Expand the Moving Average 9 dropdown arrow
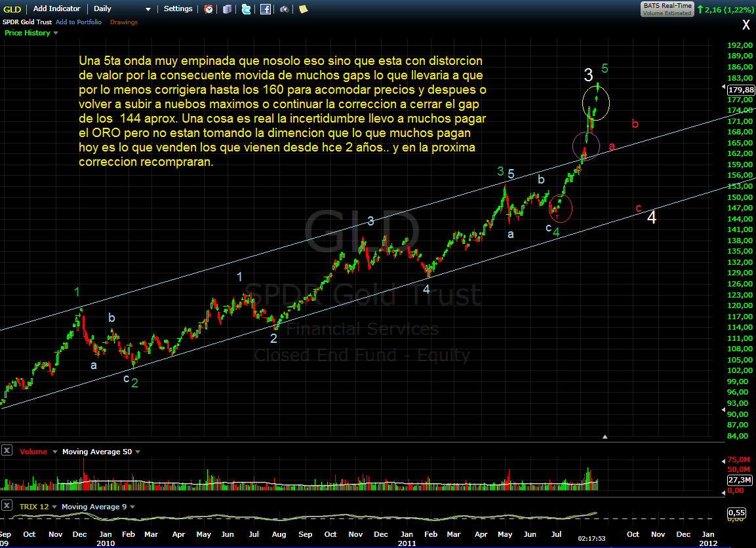The width and height of the screenshot is (756, 548). (x=132, y=507)
